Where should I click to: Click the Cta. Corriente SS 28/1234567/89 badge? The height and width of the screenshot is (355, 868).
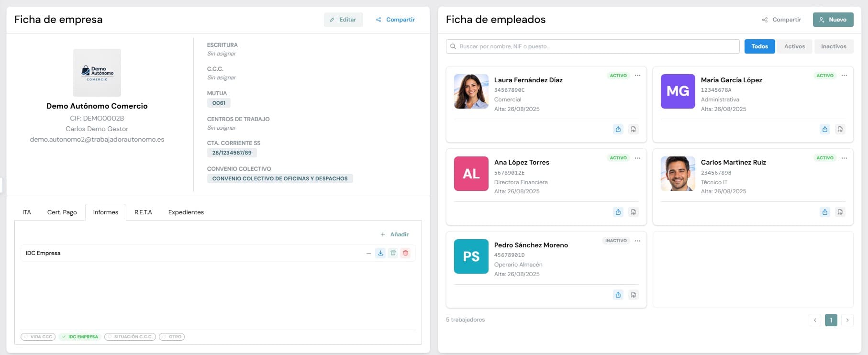232,153
